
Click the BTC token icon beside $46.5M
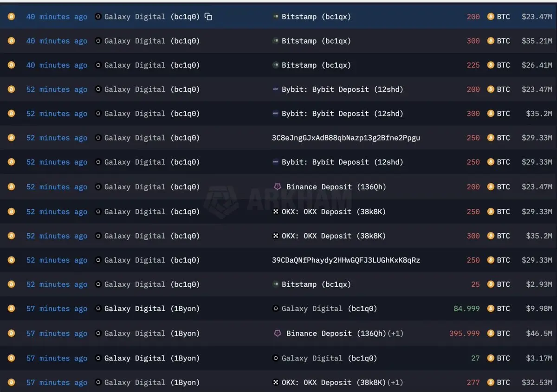(491, 333)
